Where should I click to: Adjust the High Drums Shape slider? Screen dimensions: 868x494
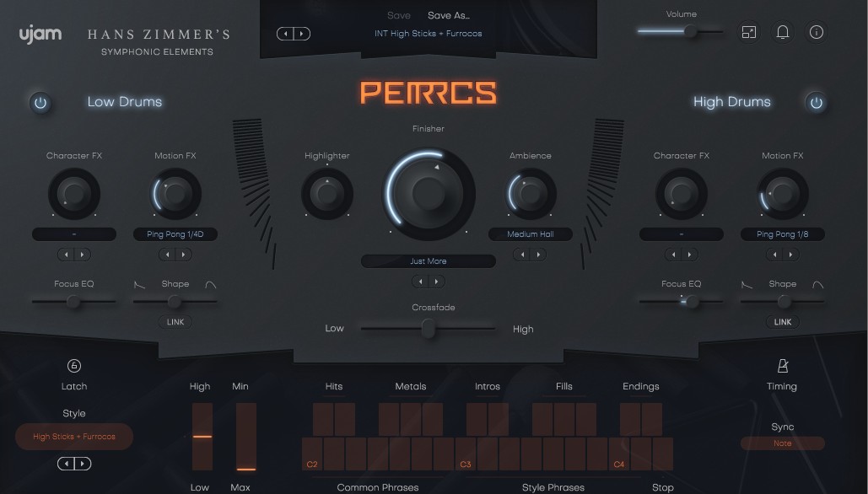point(783,302)
